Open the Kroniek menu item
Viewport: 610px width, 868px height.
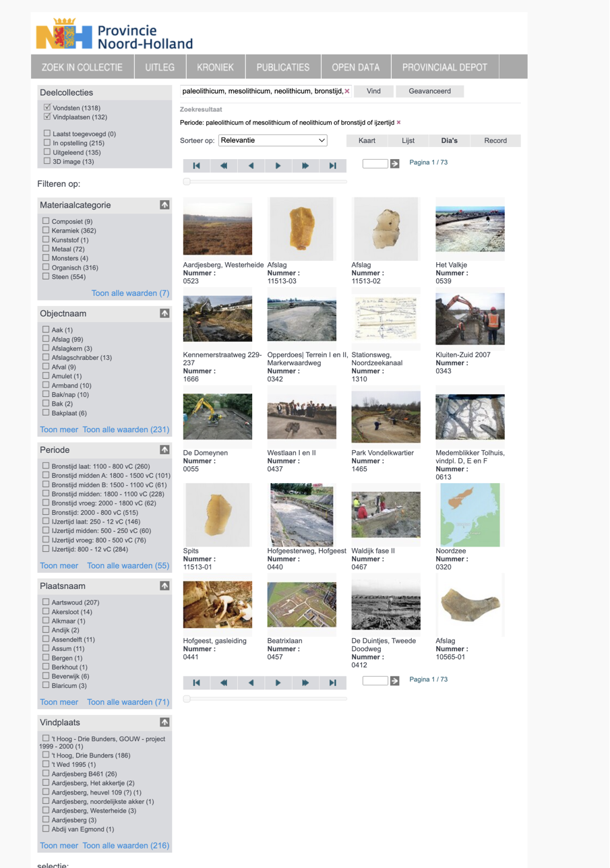tap(215, 67)
